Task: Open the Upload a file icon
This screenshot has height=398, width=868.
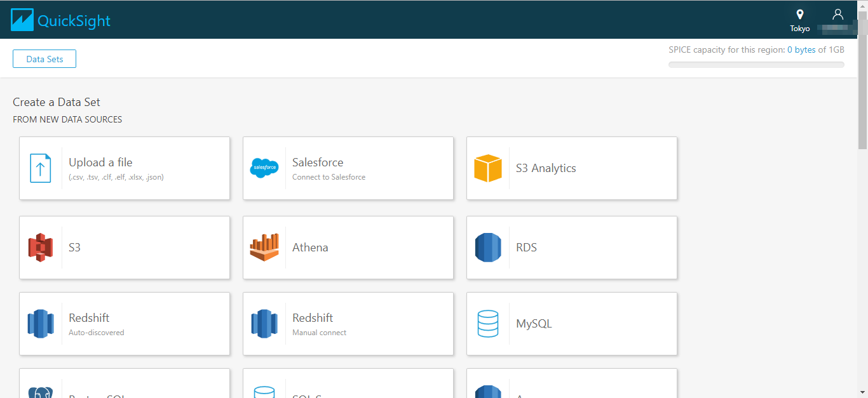Action: (41, 168)
